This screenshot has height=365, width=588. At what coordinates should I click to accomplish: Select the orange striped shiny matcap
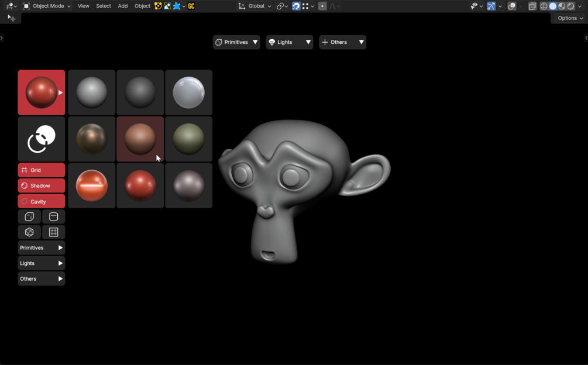pyautogui.click(x=91, y=185)
